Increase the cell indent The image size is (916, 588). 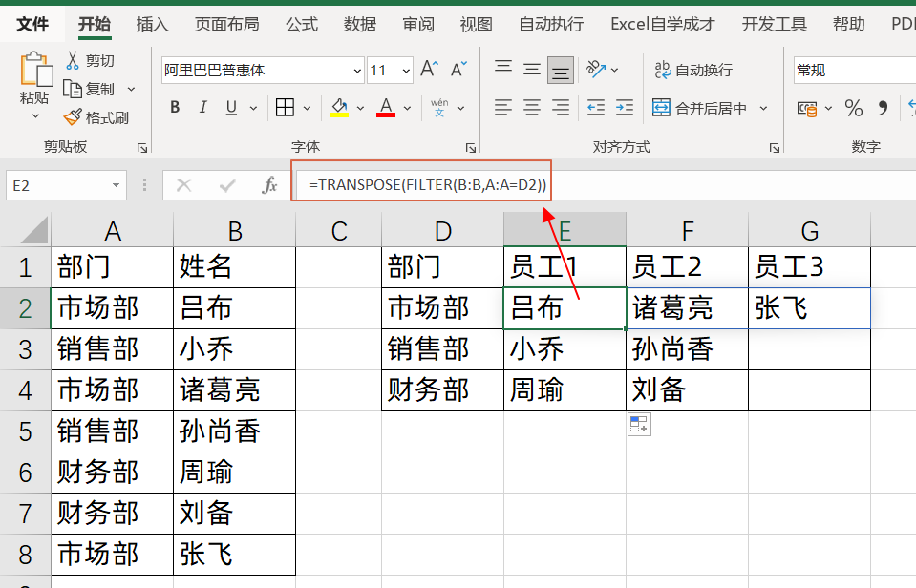coord(625,108)
